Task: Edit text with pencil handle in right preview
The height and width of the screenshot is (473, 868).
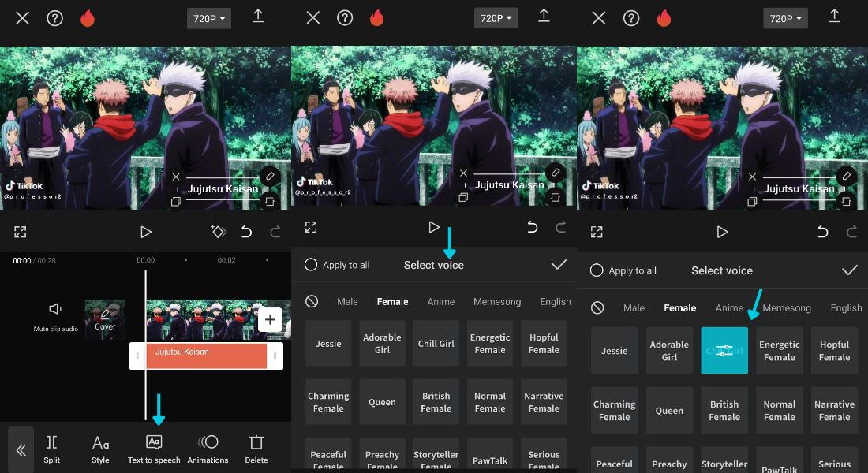Action: pos(846,176)
